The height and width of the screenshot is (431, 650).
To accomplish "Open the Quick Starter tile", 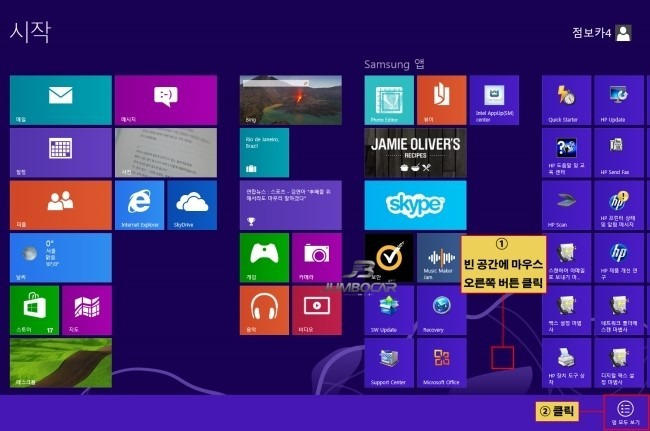I will point(567,100).
